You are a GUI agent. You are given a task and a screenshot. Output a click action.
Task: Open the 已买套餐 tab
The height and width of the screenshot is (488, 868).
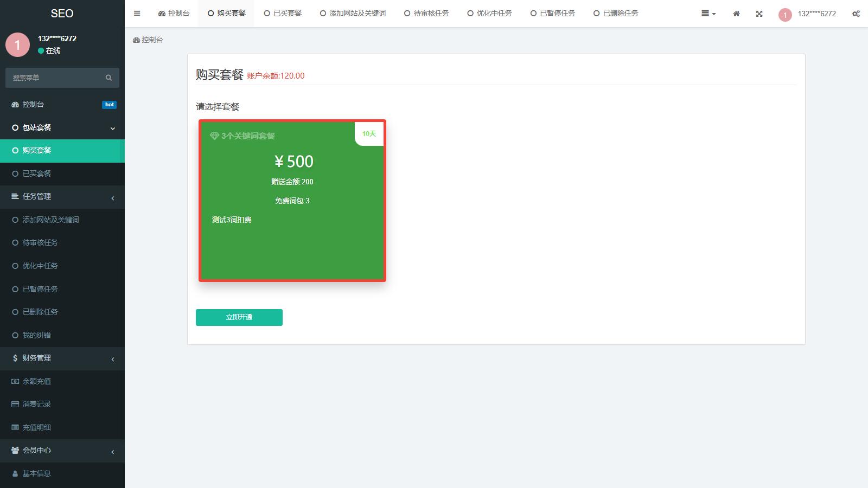point(283,14)
